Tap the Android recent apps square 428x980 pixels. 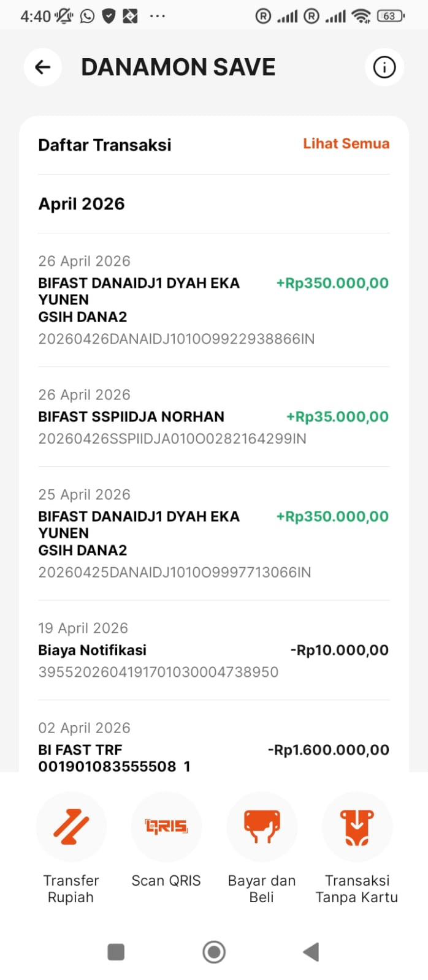coord(116,952)
